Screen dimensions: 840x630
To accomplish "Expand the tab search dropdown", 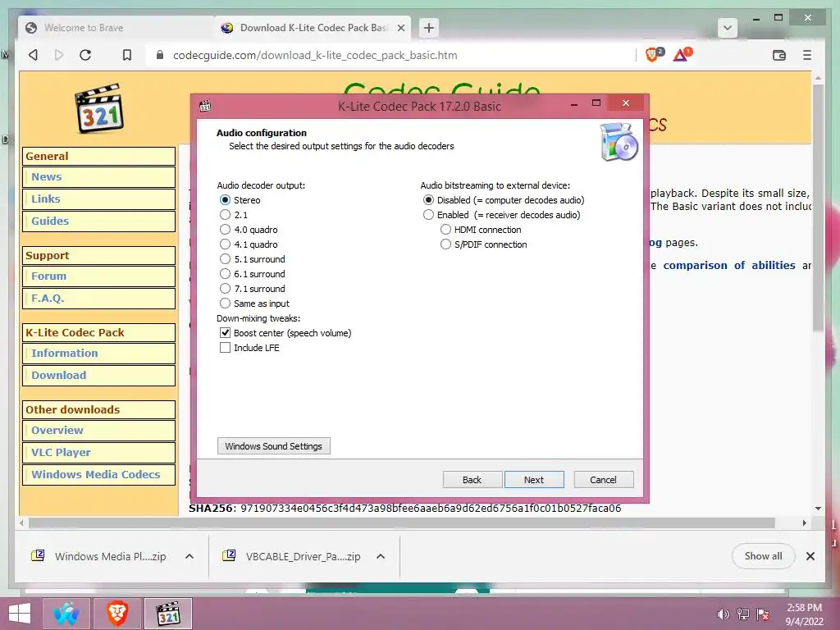I will pyautogui.click(x=727, y=27).
